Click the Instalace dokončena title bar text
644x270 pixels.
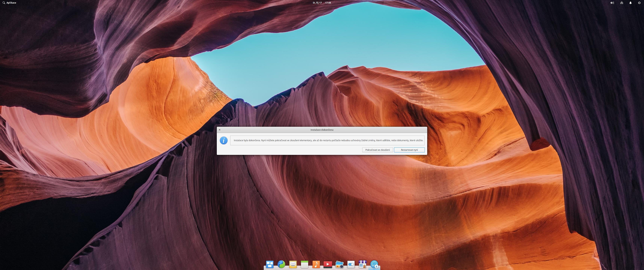tap(322, 130)
